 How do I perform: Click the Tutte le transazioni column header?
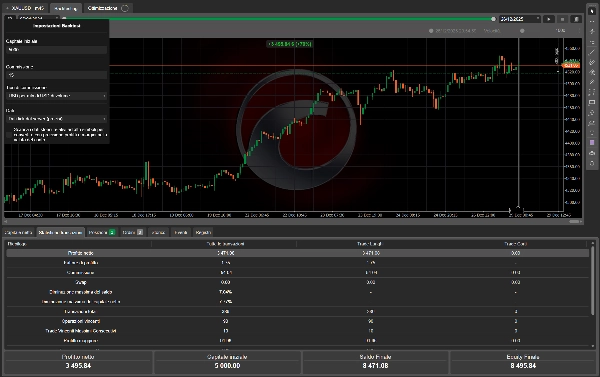click(x=225, y=244)
